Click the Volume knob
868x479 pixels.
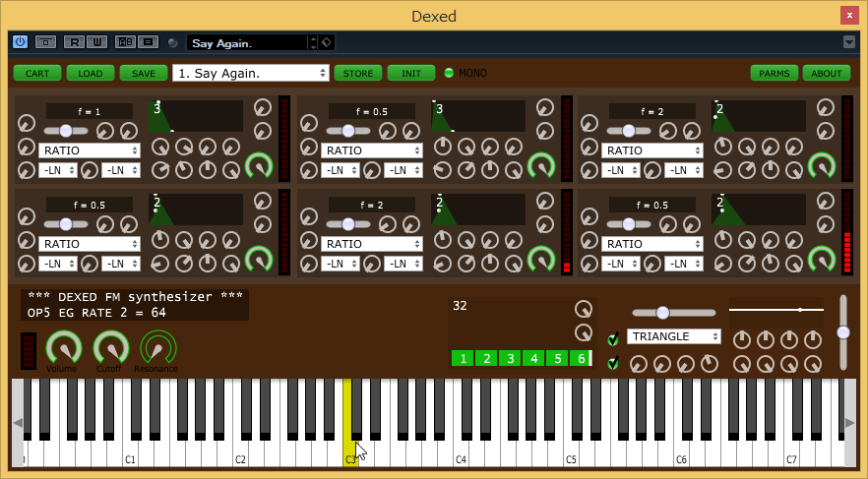64,348
